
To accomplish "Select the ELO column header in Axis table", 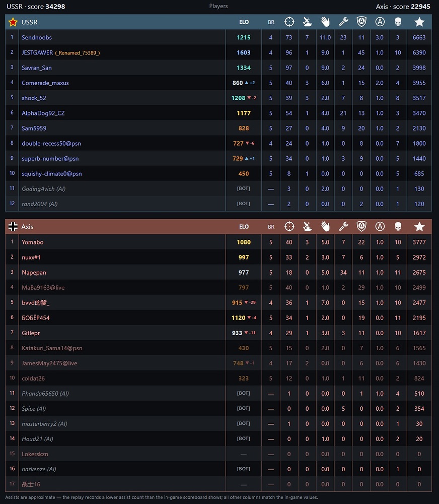I will click(244, 227).
